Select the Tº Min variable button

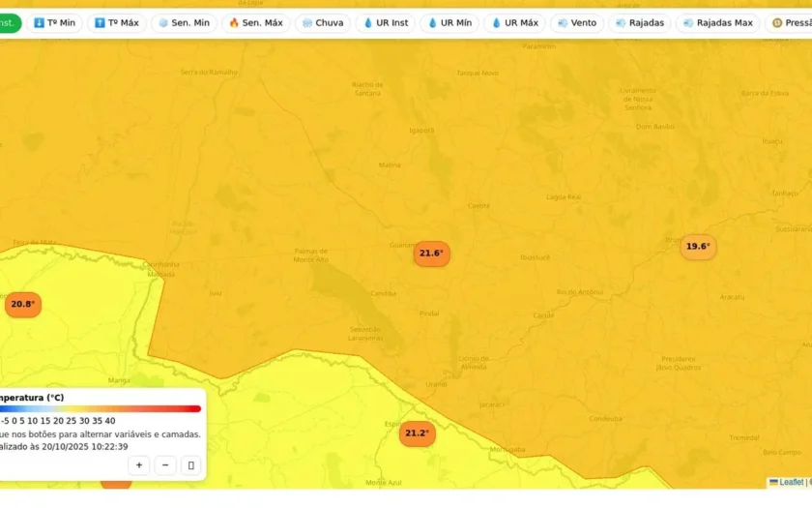54,23
